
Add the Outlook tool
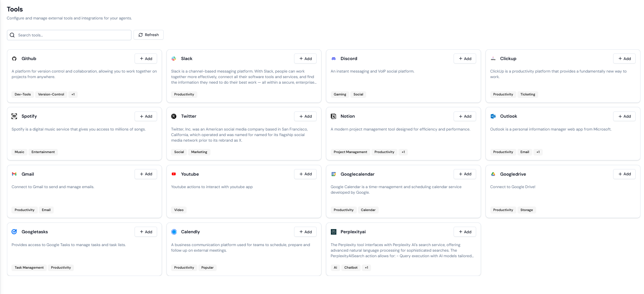[624, 116]
